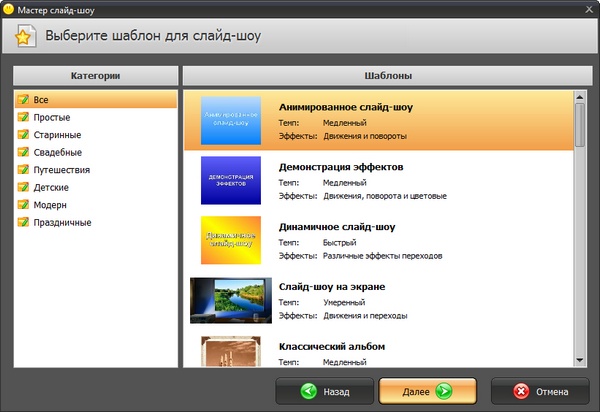Choose Анимированное слайд-шоу template thumbnail
The width and height of the screenshot is (600, 412).
pyautogui.click(x=231, y=119)
